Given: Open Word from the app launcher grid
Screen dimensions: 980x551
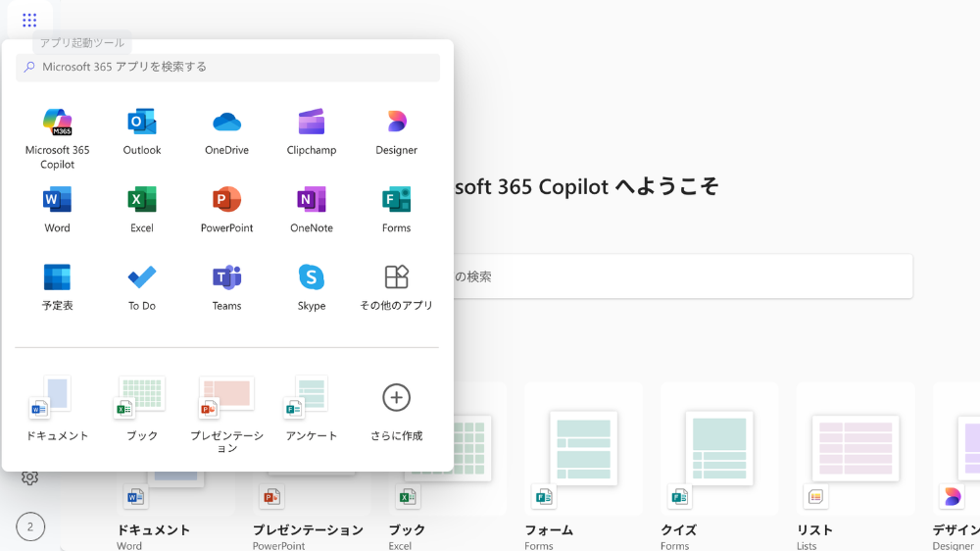Looking at the screenshot, I should coord(57,210).
